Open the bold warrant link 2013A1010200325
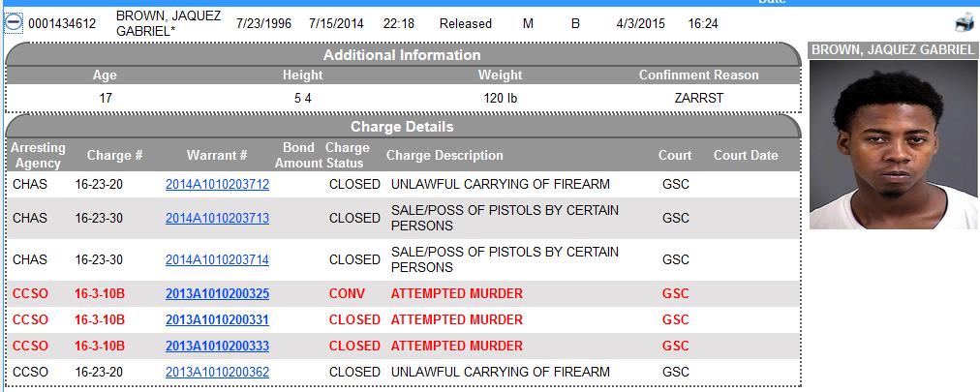Image resolution: width=980 pixels, height=392 pixels. pos(217,293)
